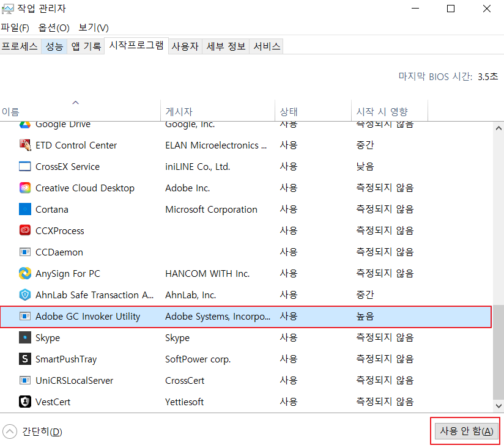Screen dimensions: 504x448
Task: Sort by the 시작 시 영향 column header
Action: (x=390, y=111)
